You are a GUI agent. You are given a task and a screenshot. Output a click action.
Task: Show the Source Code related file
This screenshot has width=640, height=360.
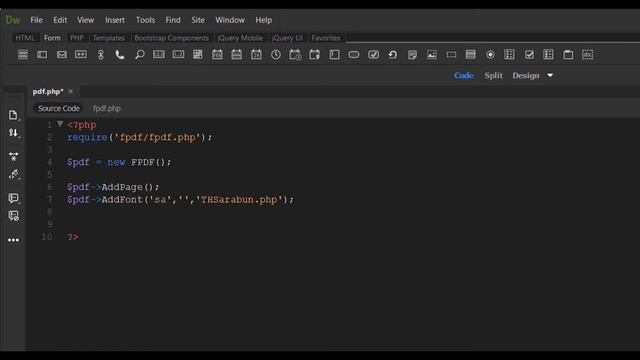click(x=59, y=108)
